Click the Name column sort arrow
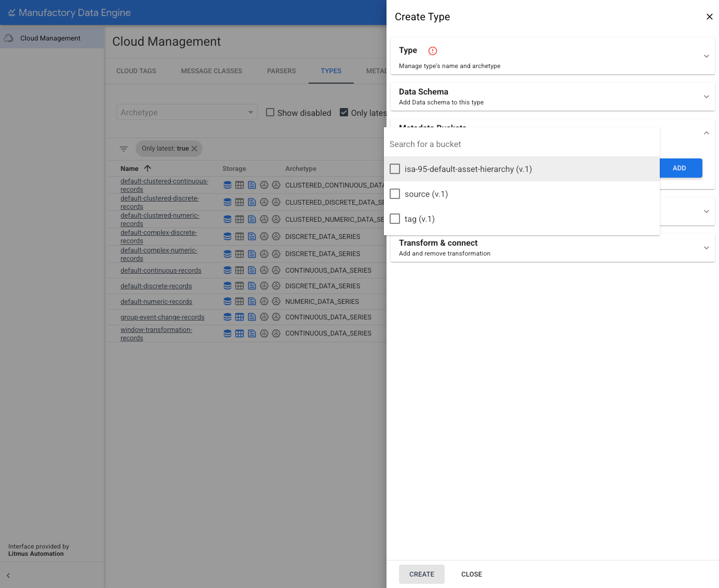Image resolution: width=719 pixels, height=588 pixels. pyautogui.click(x=148, y=168)
